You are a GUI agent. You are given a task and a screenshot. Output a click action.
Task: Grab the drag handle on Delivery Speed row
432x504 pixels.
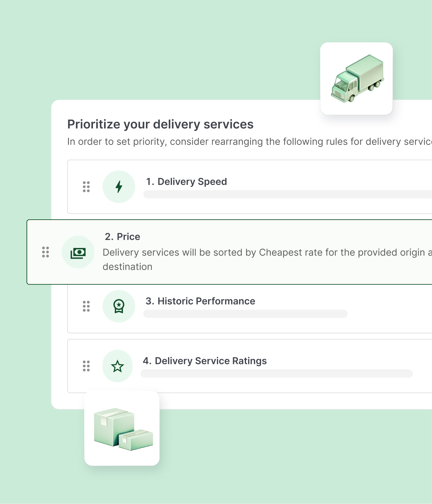pos(86,187)
